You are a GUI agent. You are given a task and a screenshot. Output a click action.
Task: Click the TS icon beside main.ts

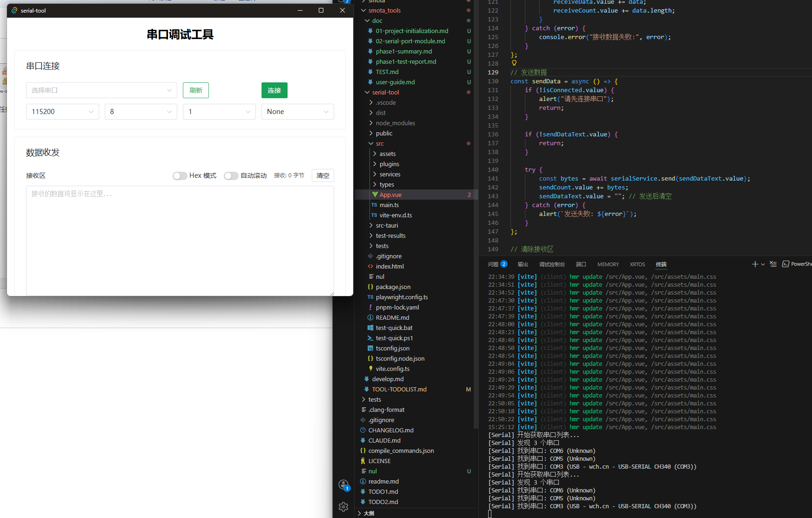click(x=375, y=205)
